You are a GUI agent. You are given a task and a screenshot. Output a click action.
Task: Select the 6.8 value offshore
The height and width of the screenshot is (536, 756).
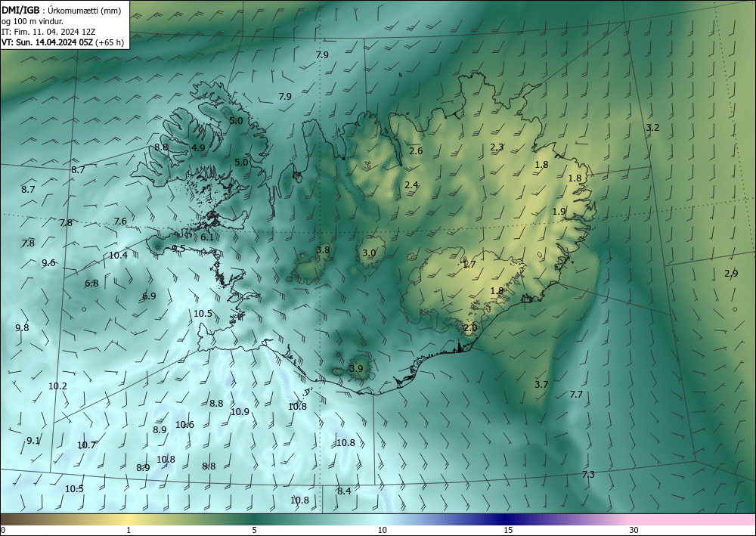click(x=91, y=283)
